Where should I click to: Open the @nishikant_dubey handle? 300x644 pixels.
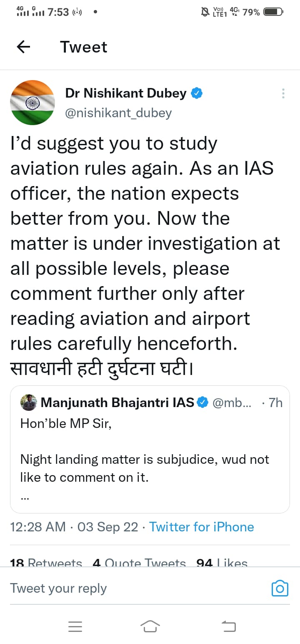[118, 113]
